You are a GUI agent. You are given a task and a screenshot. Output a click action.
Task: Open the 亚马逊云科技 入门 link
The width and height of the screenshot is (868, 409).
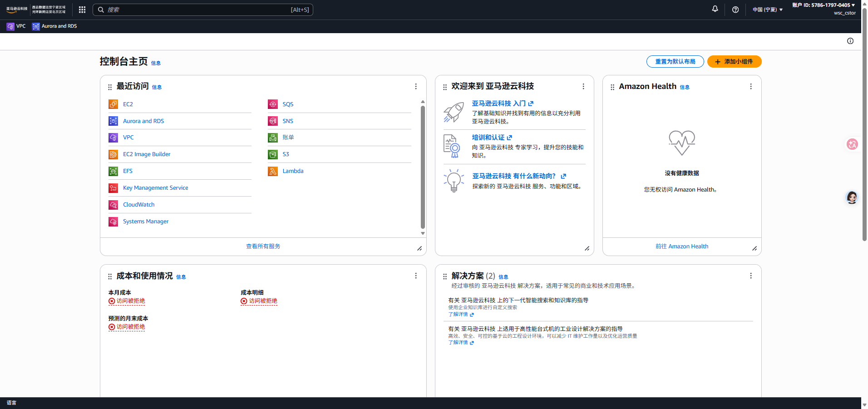click(503, 103)
